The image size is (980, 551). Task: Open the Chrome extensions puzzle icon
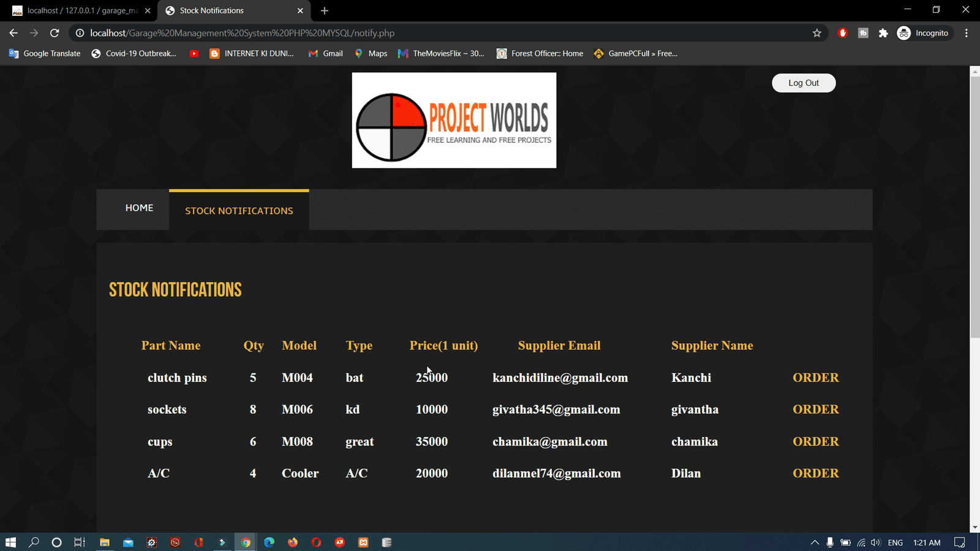tap(883, 33)
